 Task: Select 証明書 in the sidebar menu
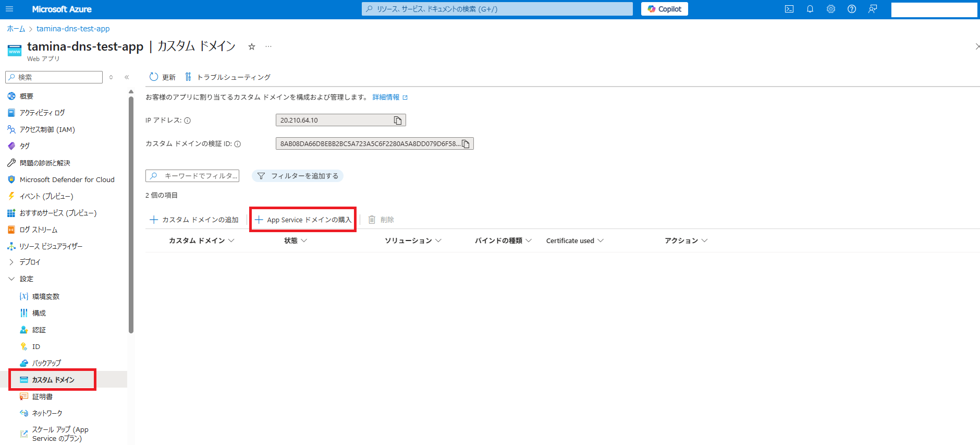[x=42, y=396]
